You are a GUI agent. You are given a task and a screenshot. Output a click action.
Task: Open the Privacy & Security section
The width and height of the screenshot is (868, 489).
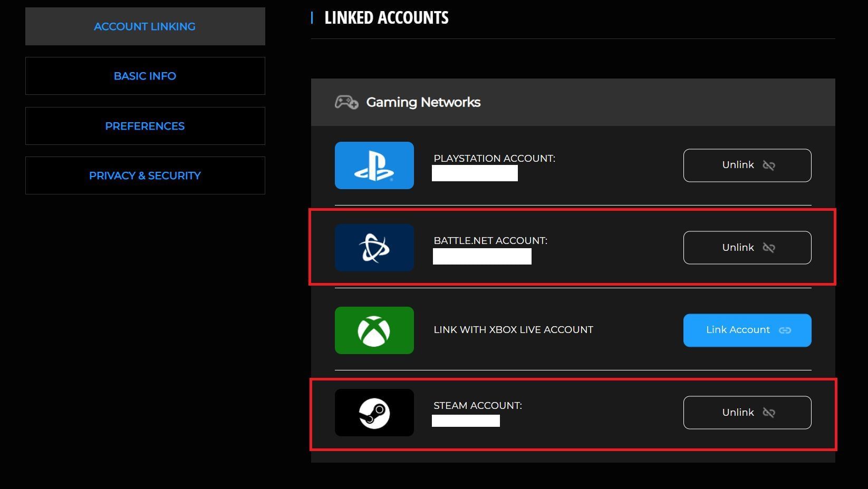click(144, 175)
